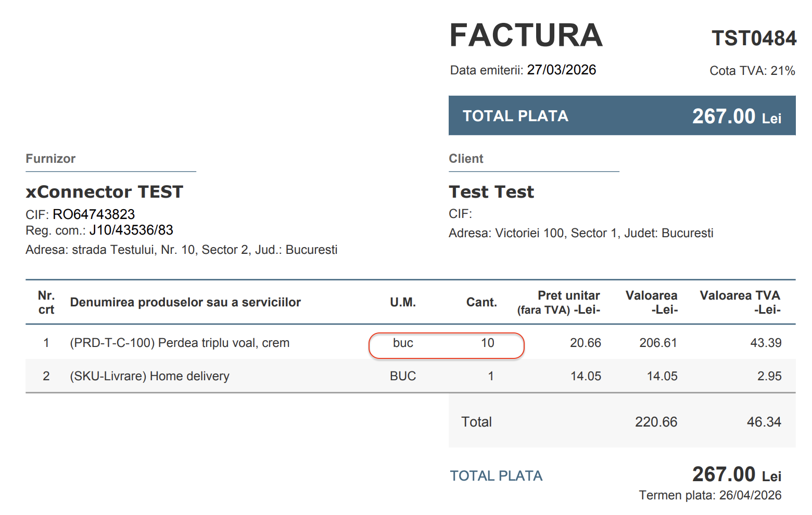
Task: Click payment term date 26/04/2026
Action: click(750, 495)
